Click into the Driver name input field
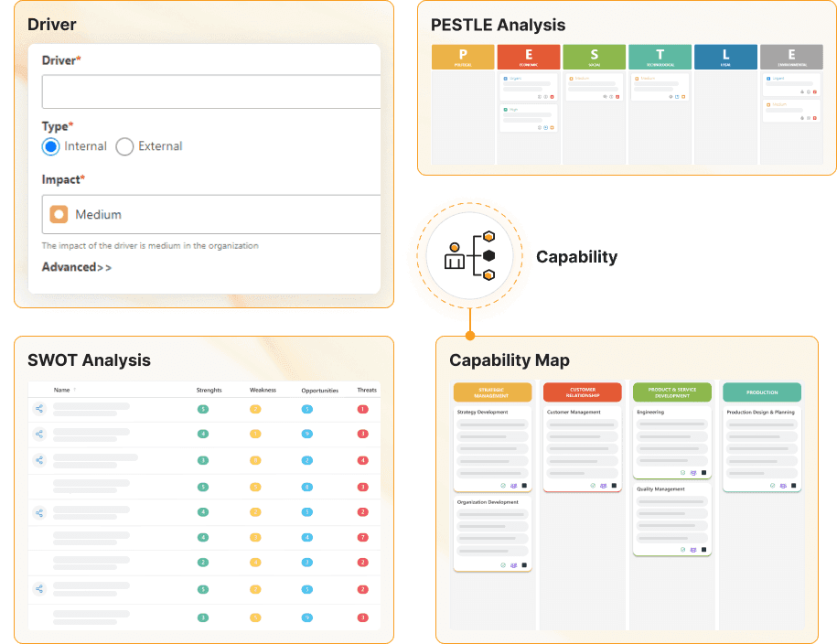Viewport: 837px width, 644px height. [210, 92]
